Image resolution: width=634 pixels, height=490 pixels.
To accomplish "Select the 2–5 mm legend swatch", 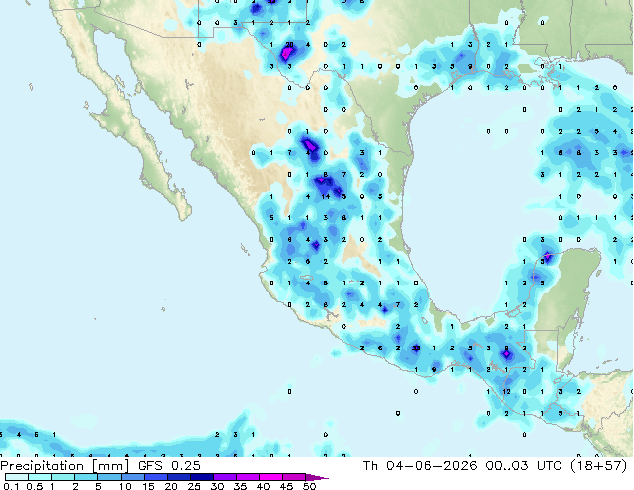I will click(86, 477).
